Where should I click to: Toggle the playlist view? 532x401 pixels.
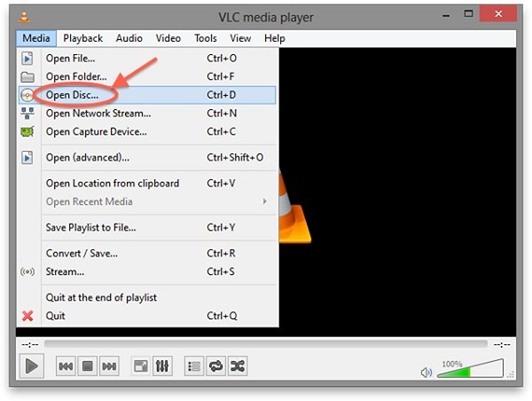coord(194,366)
